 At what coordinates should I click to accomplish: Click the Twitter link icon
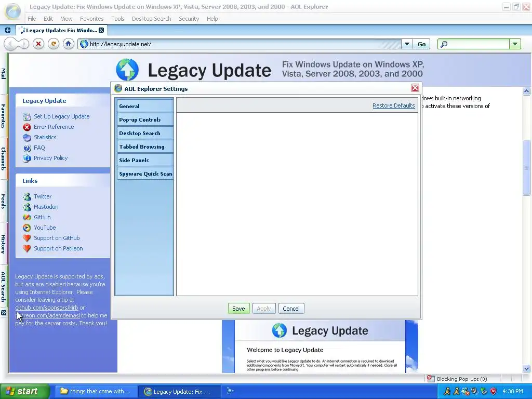[x=27, y=196]
